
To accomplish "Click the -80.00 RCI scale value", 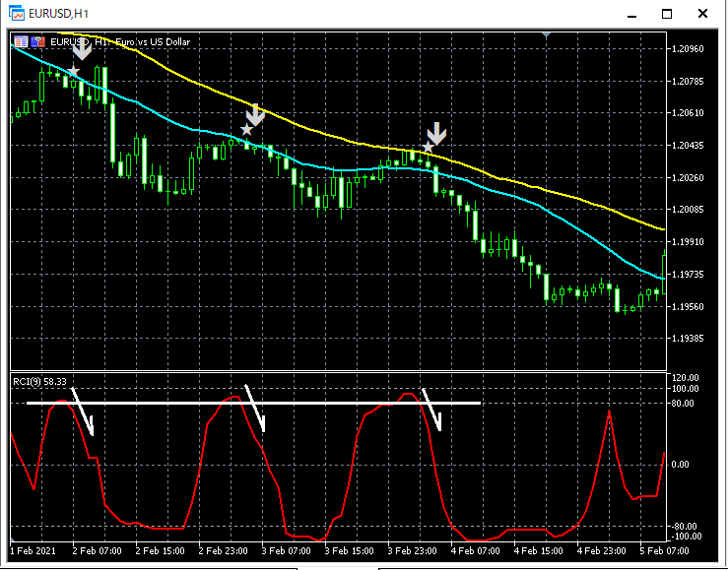I will 684,526.
